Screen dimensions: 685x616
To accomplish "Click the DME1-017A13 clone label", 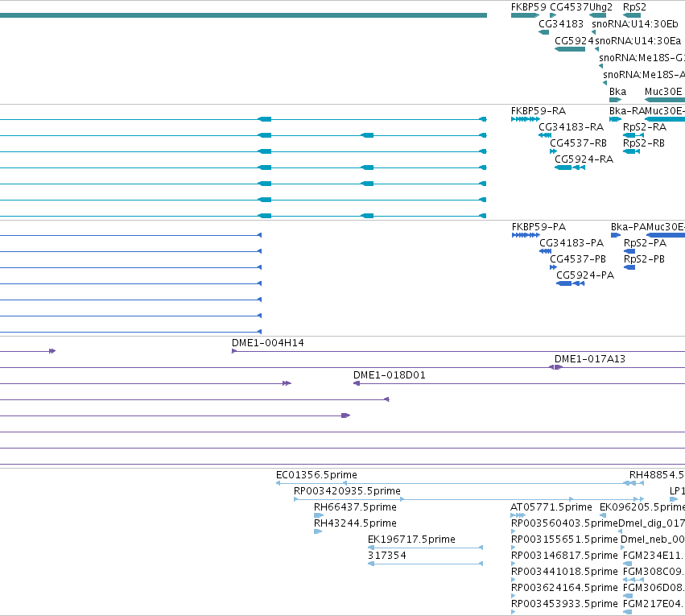I will [x=590, y=360].
